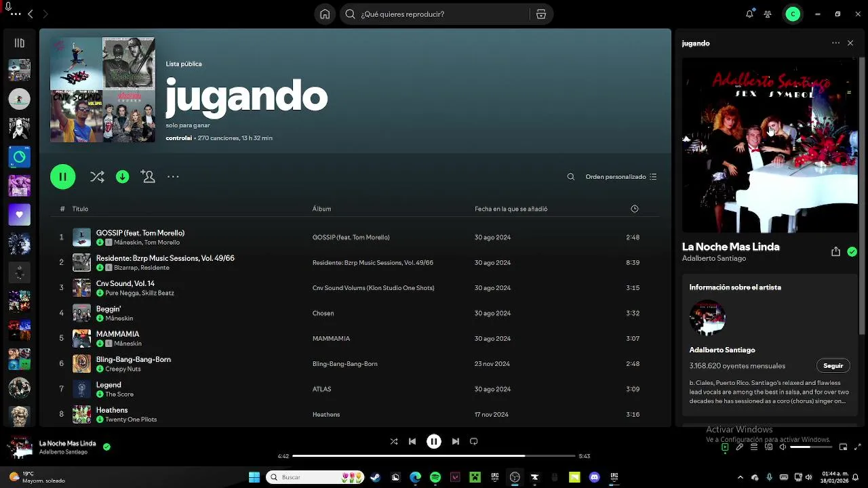Click the Browse icon in search bar
This screenshot has height=488, width=868.
tap(540, 14)
